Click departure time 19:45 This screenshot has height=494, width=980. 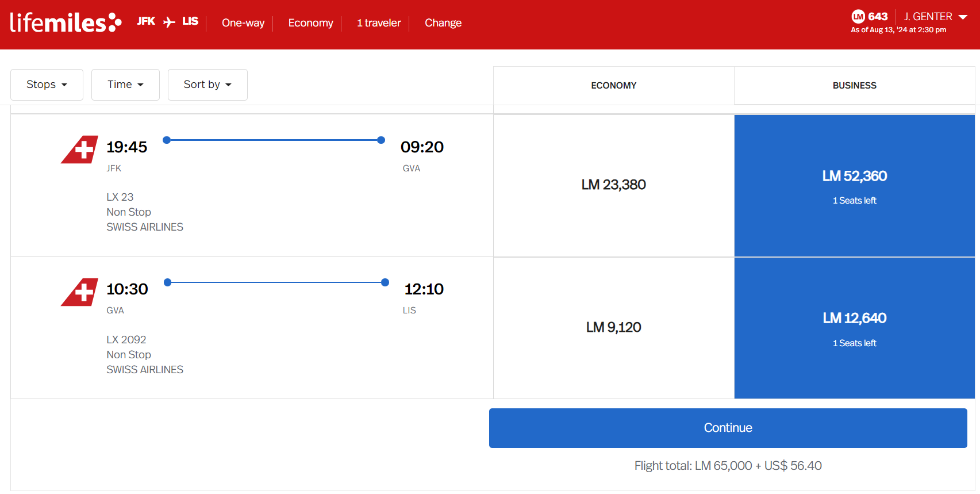click(126, 147)
